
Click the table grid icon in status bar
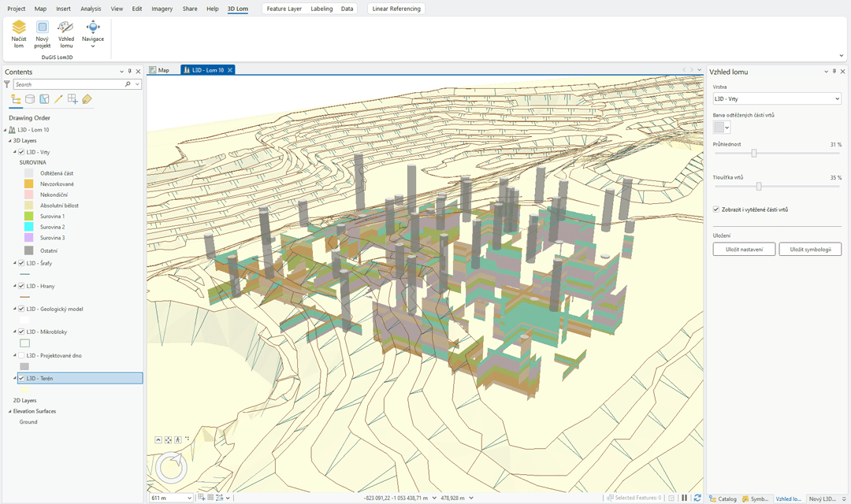[210, 498]
